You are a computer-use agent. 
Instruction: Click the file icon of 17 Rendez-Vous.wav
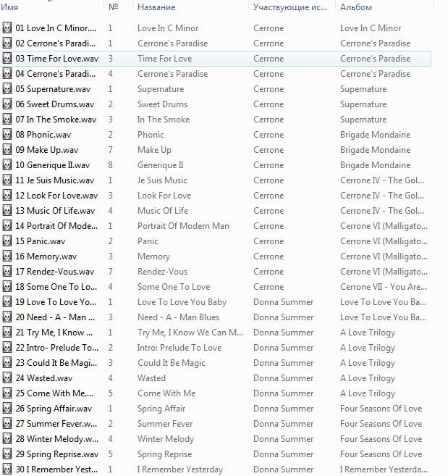click(x=7, y=272)
